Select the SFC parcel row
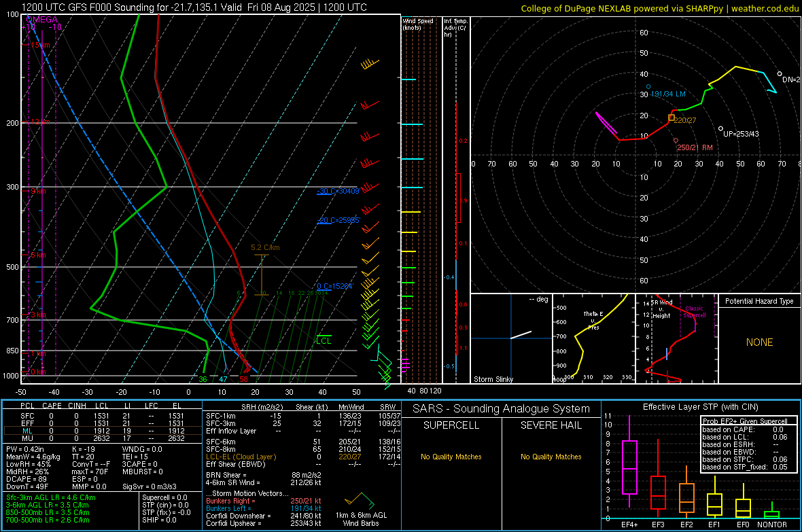Viewport: 802px width, 532px height. pos(103,416)
